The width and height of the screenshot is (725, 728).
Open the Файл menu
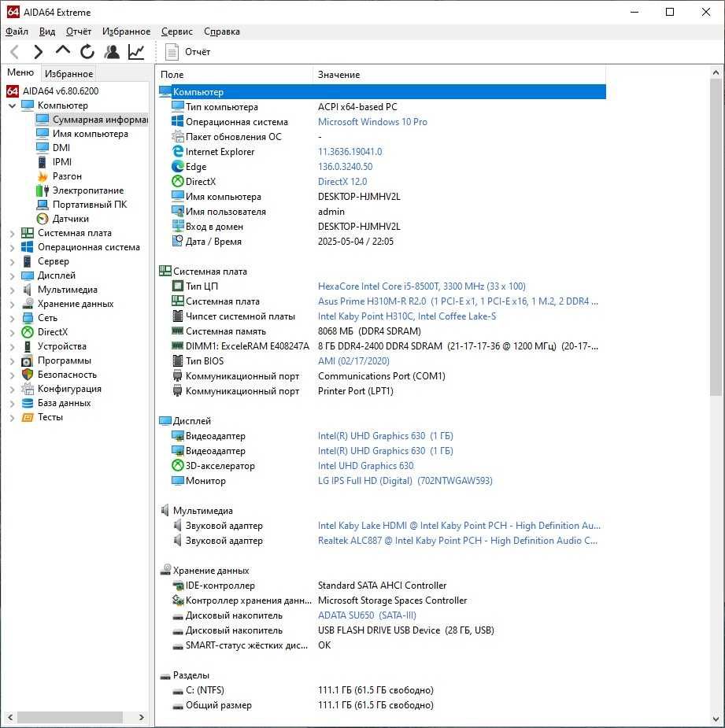(17, 31)
